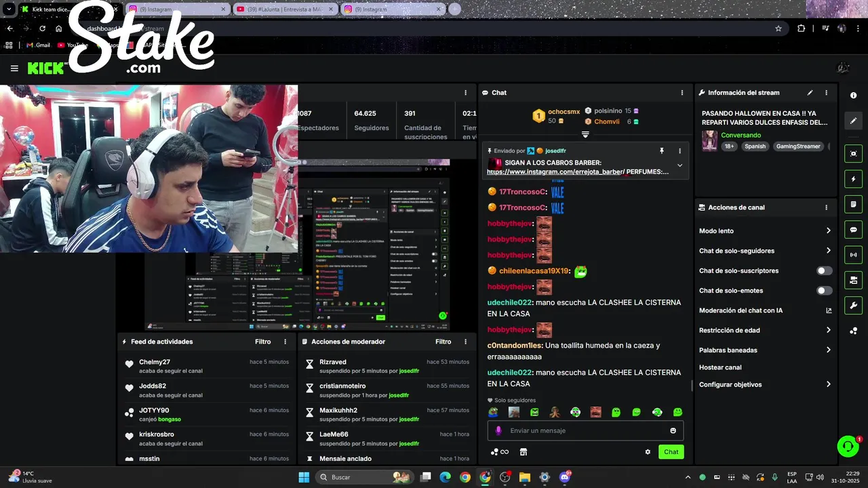Screen dimensions: 868x488
Task: Open Información del stream three-dot menu
Action: [826, 93]
